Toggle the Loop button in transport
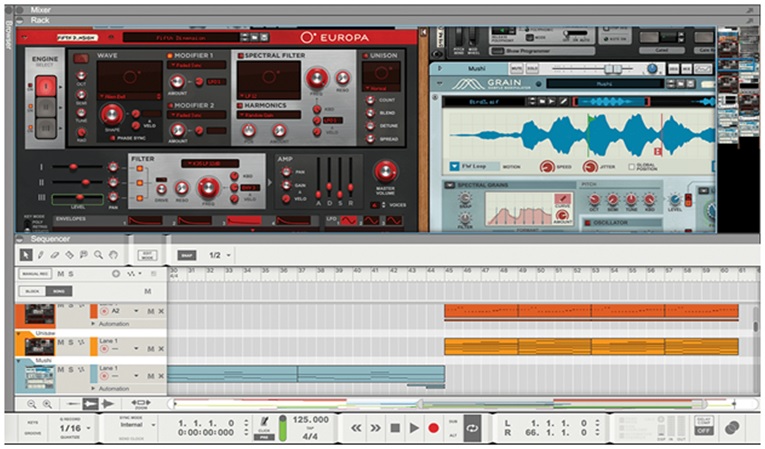This screenshot has width=765, height=449. tap(472, 428)
